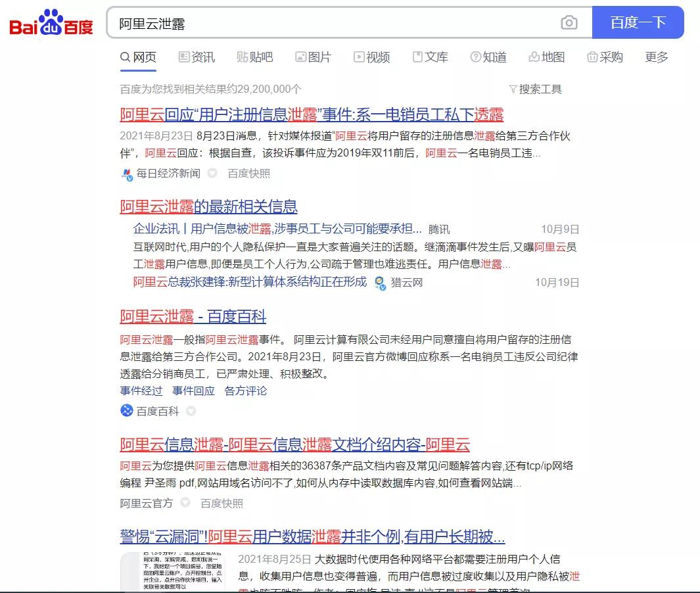Select the 网页 tab
700x593 pixels.
coord(139,57)
